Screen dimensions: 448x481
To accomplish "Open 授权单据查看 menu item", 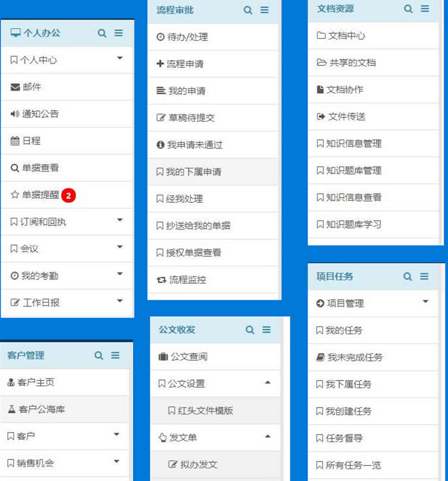I will tap(213, 253).
